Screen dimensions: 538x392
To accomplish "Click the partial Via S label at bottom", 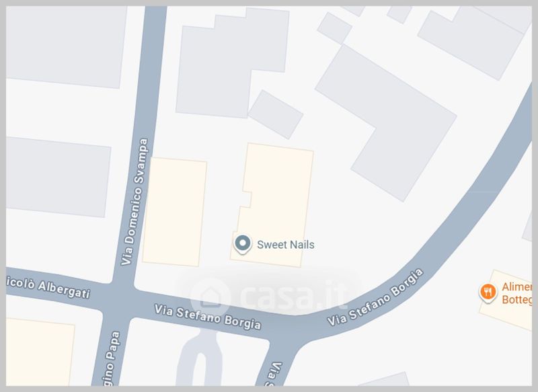I will [x=275, y=373].
